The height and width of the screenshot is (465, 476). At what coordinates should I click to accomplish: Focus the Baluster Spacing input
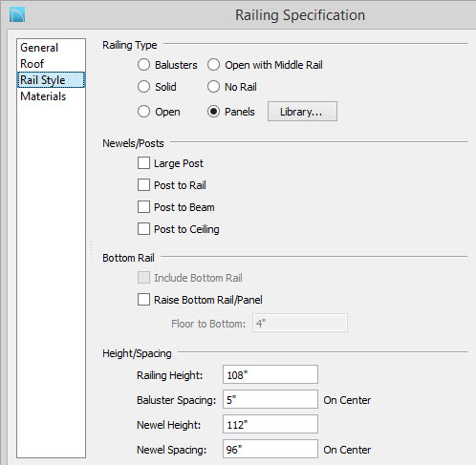click(x=270, y=399)
